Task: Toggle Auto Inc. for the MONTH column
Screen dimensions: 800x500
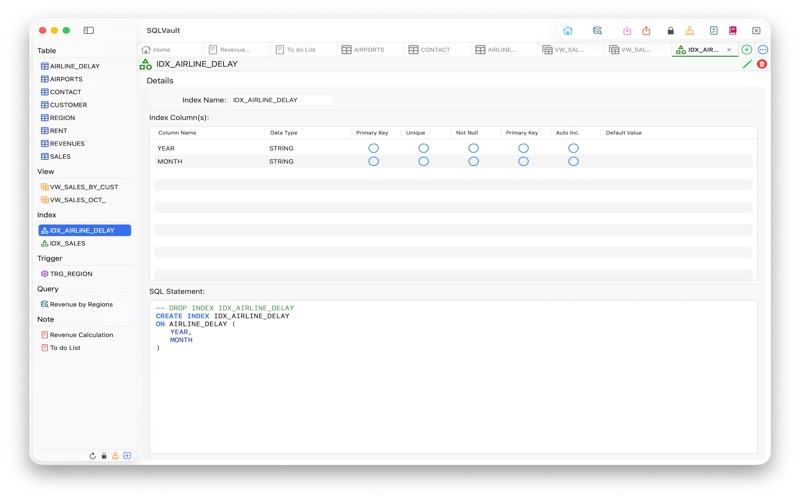Action: tap(573, 161)
